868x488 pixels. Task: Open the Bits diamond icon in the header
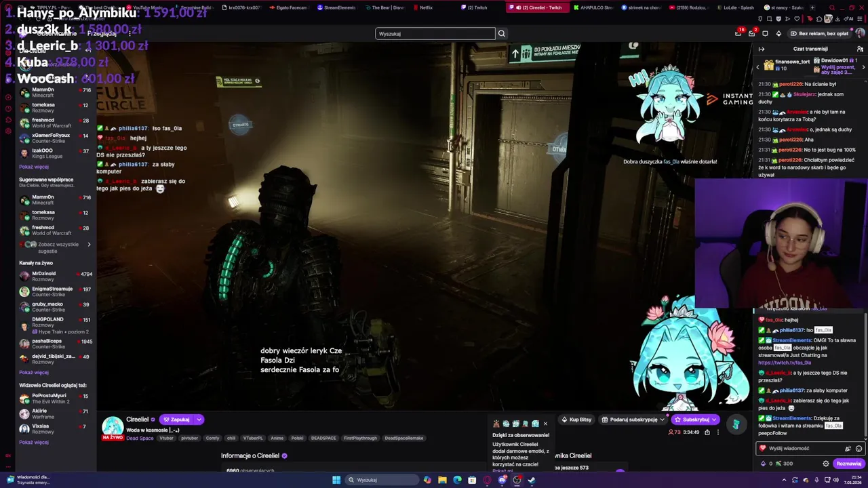pyautogui.click(x=778, y=33)
